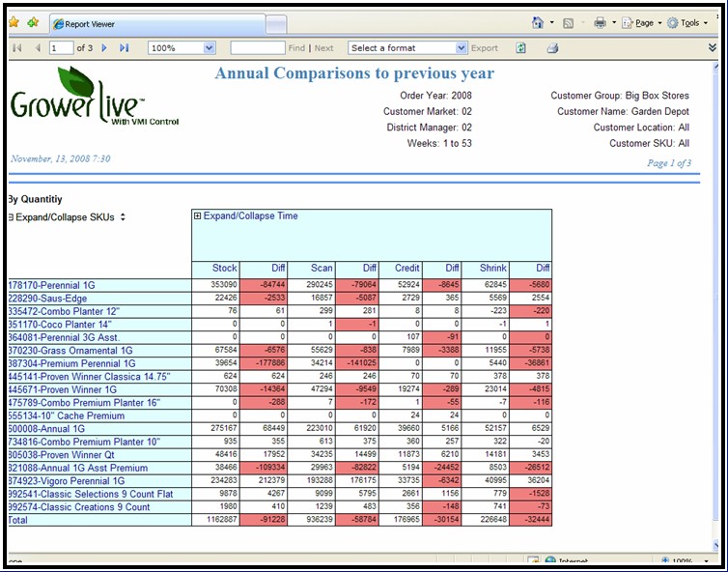Click the Favorites star icon
This screenshot has height=572, width=728.
14,22
